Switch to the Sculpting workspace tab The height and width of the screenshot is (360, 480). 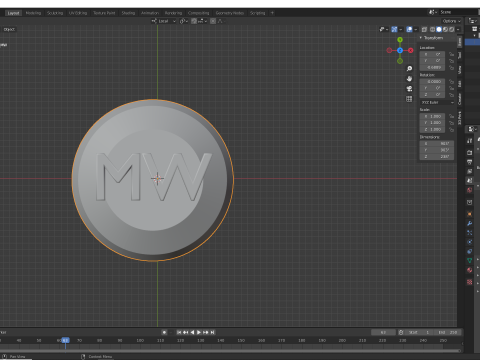[x=55, y=13]
